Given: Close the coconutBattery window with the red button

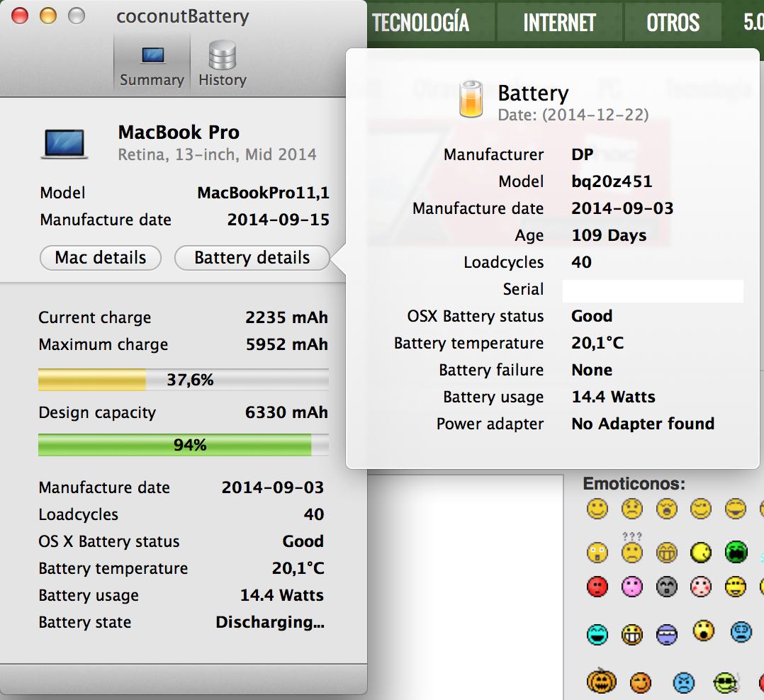Looking at the screenshot, I should 20,16.
